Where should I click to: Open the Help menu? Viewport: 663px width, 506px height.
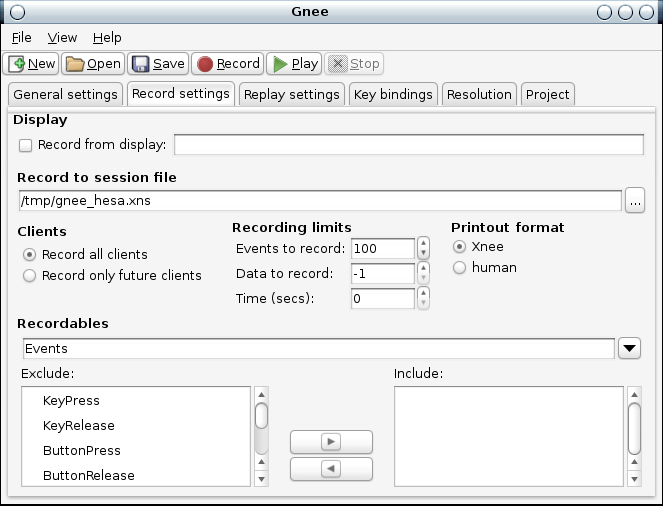pyautogui.click(x=107, y=38)
